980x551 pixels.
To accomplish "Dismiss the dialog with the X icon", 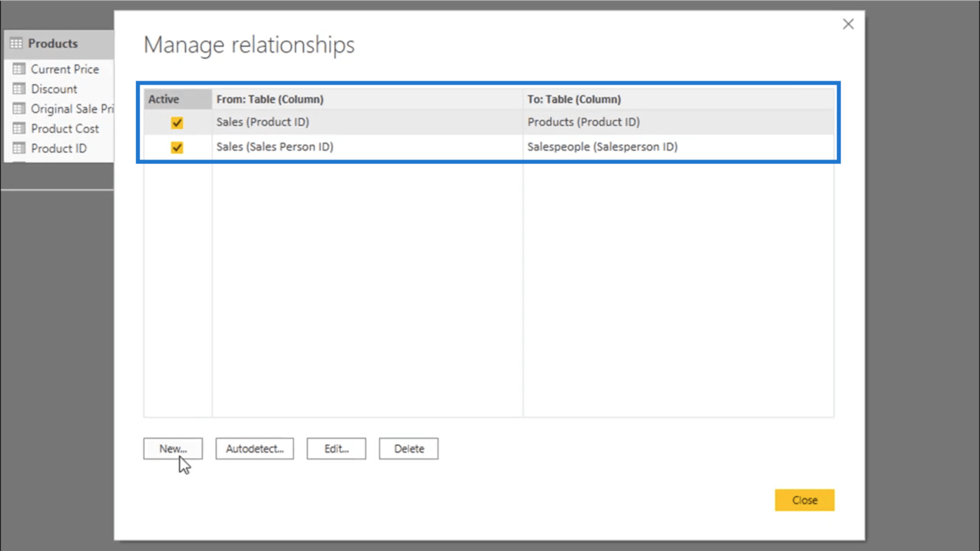I will click(848, 24).
